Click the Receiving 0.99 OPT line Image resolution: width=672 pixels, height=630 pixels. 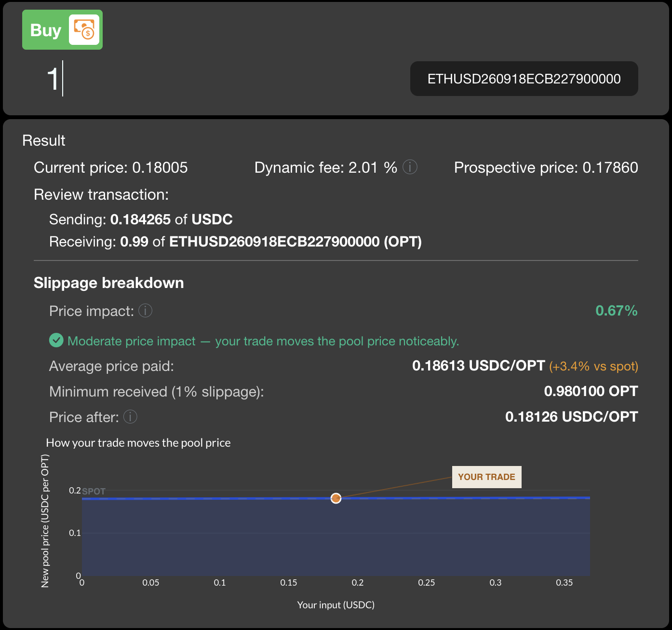pyautogui.click(x=235, y=242)
